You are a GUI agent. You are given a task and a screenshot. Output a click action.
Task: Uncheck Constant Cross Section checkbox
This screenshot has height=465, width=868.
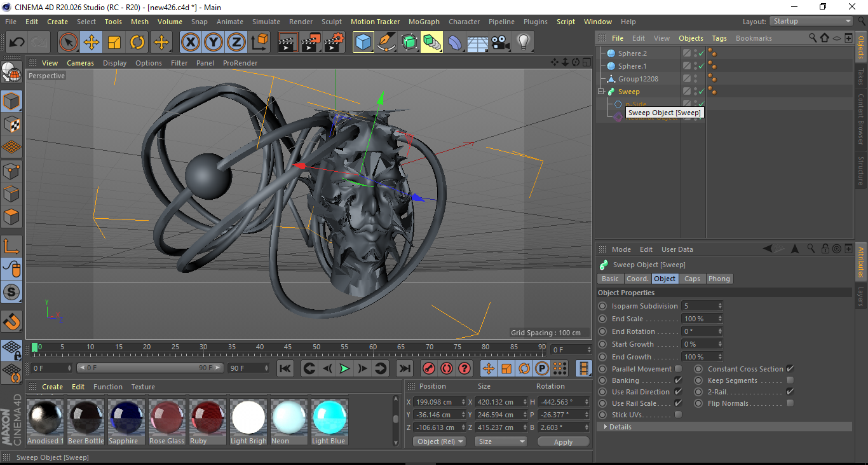pyautogui.click(x=790, y=369)
